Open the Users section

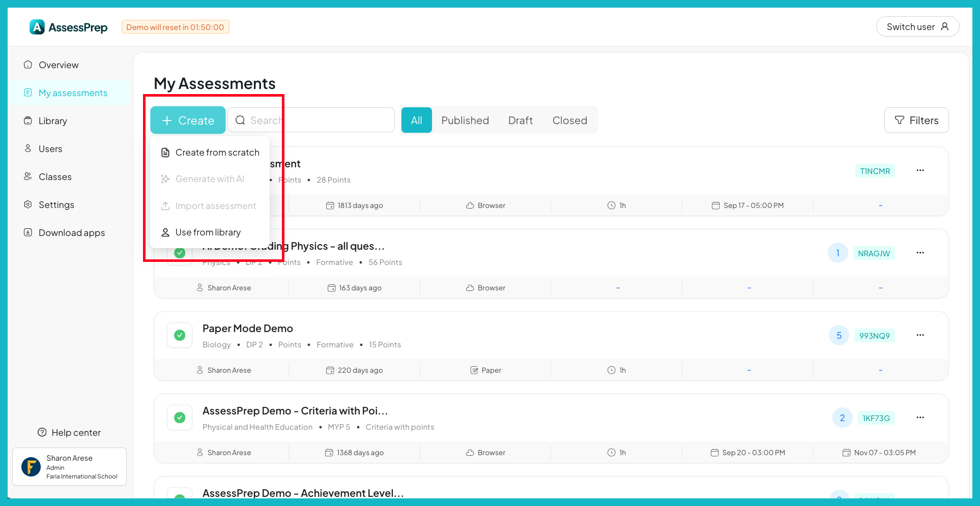click(50, 148)
